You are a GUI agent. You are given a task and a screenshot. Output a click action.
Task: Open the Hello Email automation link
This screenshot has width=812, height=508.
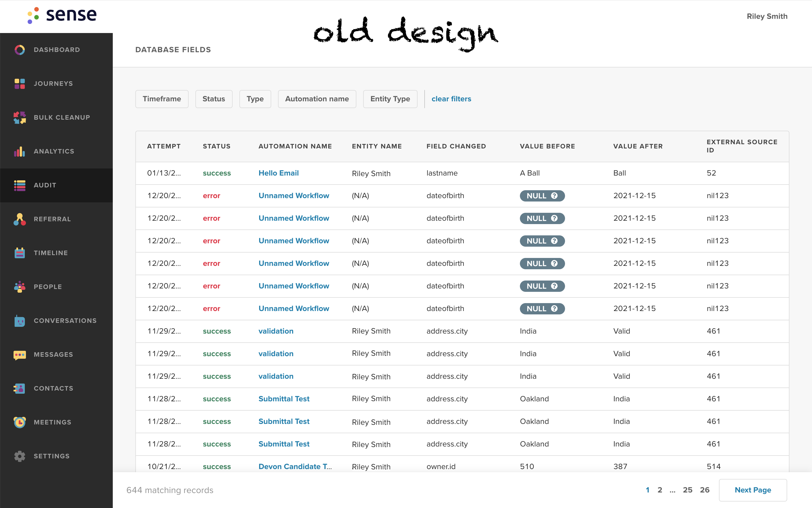pyautogui.click(x=279, y=173)
